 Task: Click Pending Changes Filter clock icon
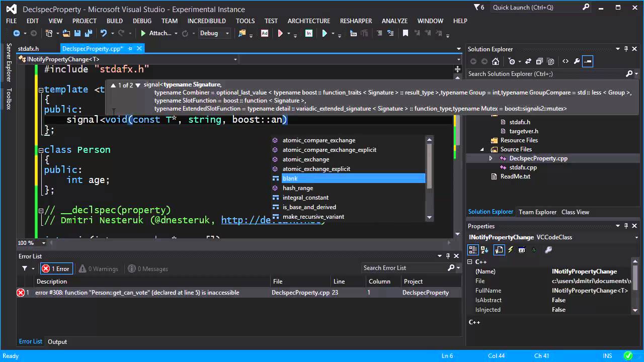[512, 61]
